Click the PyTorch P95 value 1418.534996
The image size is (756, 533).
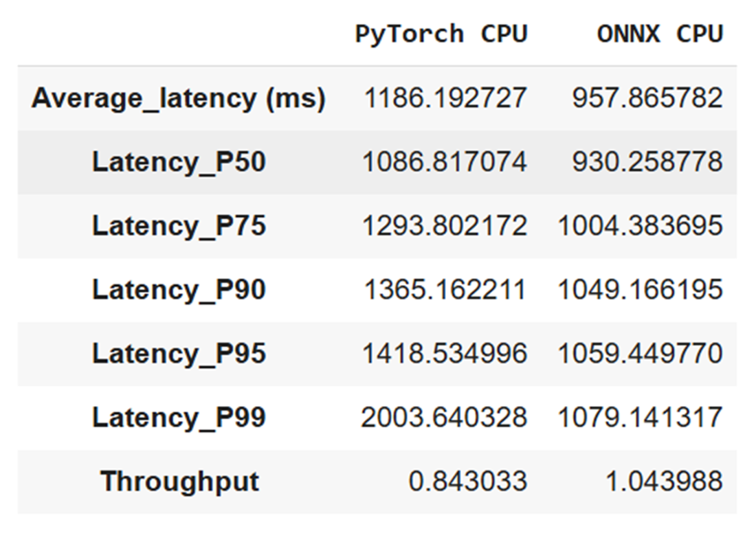click(x=445, y=353)
